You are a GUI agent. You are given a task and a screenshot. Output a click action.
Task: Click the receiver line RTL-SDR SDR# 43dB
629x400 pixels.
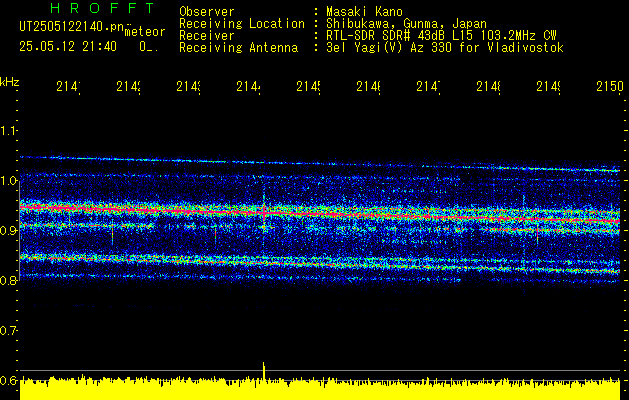[441, 36]
